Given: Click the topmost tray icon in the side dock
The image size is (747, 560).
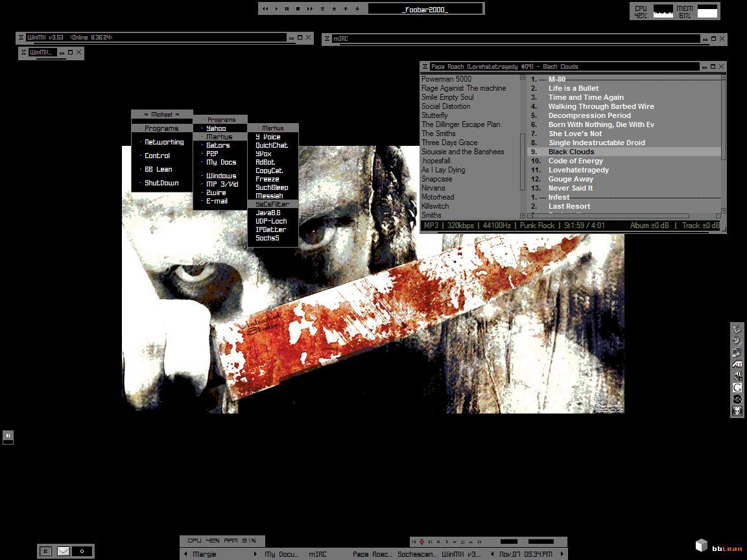Looking at the screenshot, I should (x=737, y=329).
